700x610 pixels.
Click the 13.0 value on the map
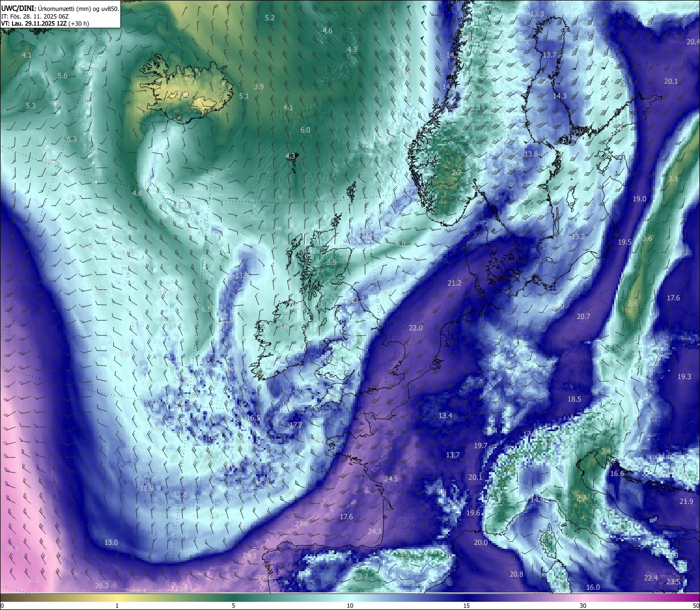click(x=111, y=543)
